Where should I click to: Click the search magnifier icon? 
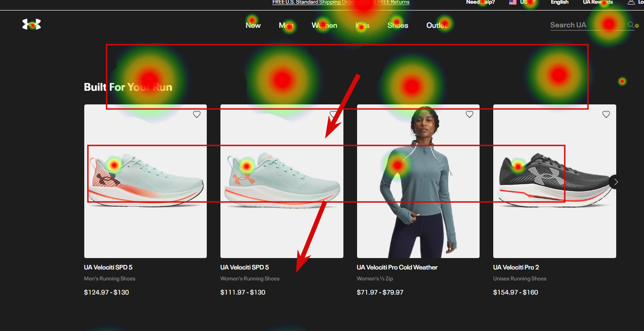coord(631,25)
